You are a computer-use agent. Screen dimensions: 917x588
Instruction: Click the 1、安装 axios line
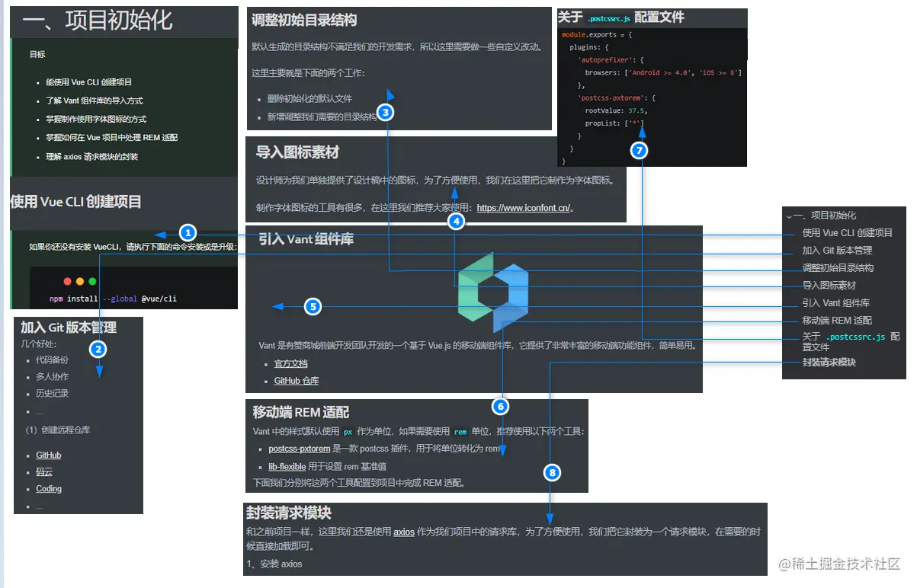click(274, 564)
